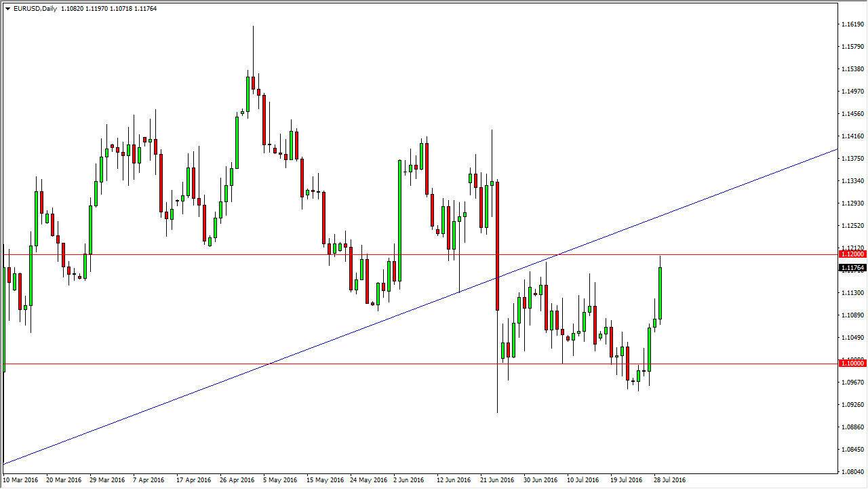This screenshot has height=489, width=868.
Task: Click the opening price value 1.10820
Action: pyautogui.click(x=72, y=9)
